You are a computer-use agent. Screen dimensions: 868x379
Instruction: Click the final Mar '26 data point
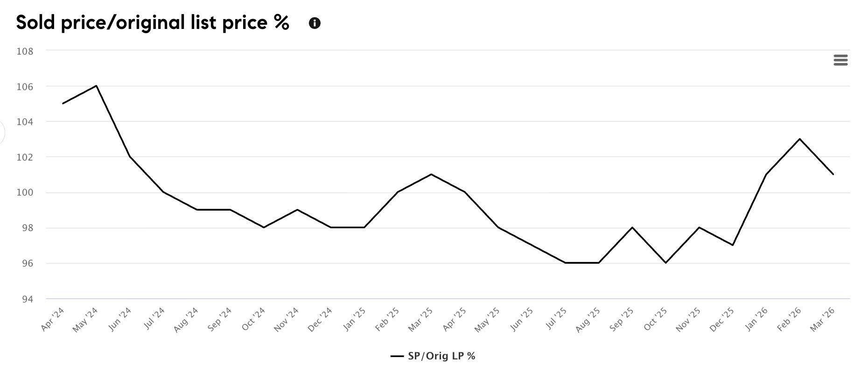[833, 175]
